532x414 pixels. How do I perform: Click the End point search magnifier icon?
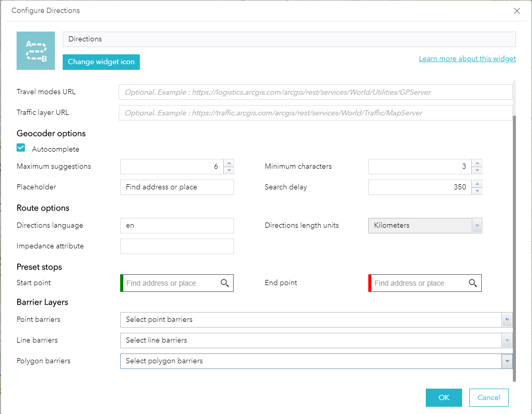[x=473, y=283]
